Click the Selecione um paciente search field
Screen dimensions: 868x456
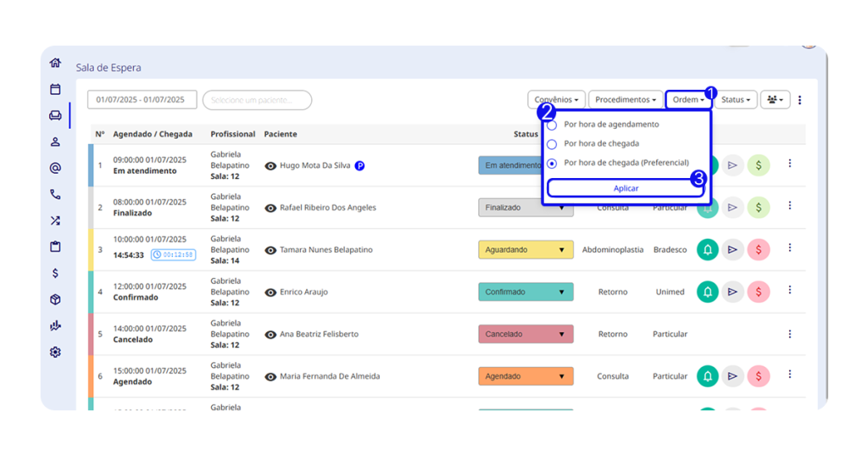pos(258,100)
